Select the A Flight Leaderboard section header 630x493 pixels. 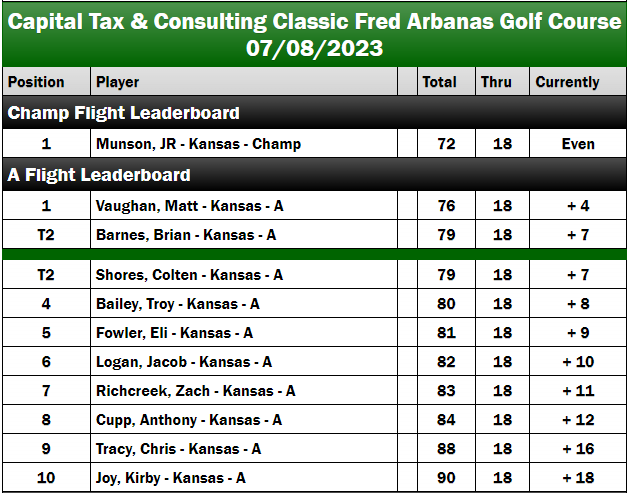tap(315, 174)
